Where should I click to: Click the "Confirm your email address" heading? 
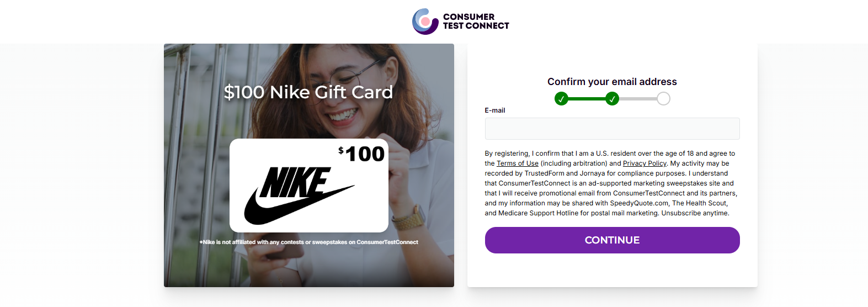pos(612,82)
